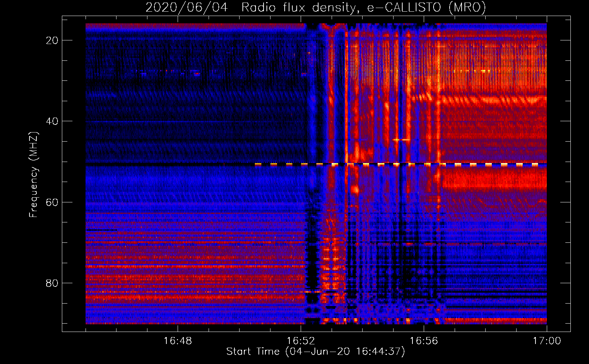Click the time tick label '17:00'

tap(547, 341)
